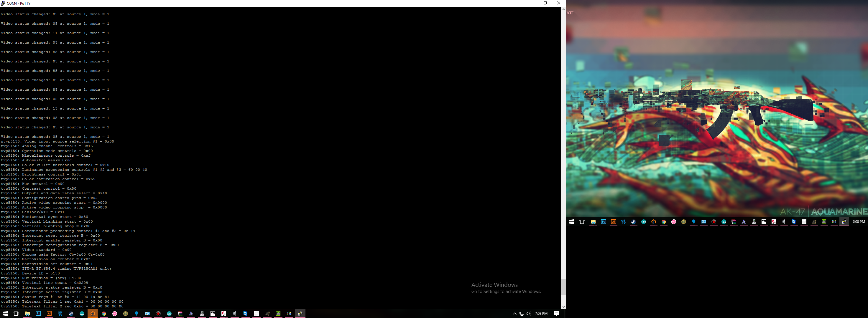Open the 7:08 PM clock on wallpaper monitor's taskbar
868x318 pixels.
(x=859, y=222)
